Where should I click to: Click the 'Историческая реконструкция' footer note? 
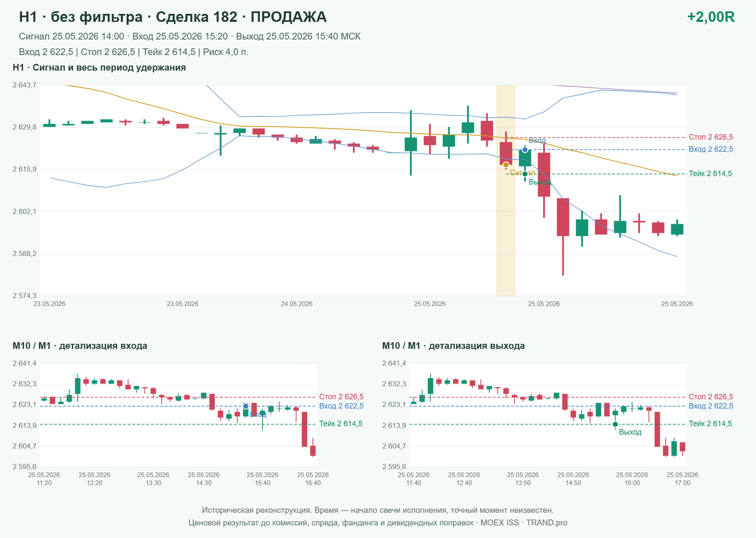pos(378,510)
